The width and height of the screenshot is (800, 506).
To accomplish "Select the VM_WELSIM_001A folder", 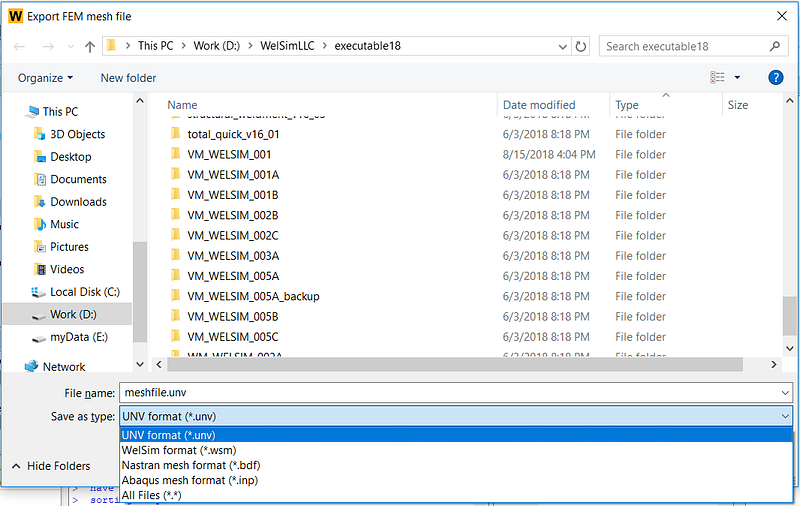I will tap(233, 175).
